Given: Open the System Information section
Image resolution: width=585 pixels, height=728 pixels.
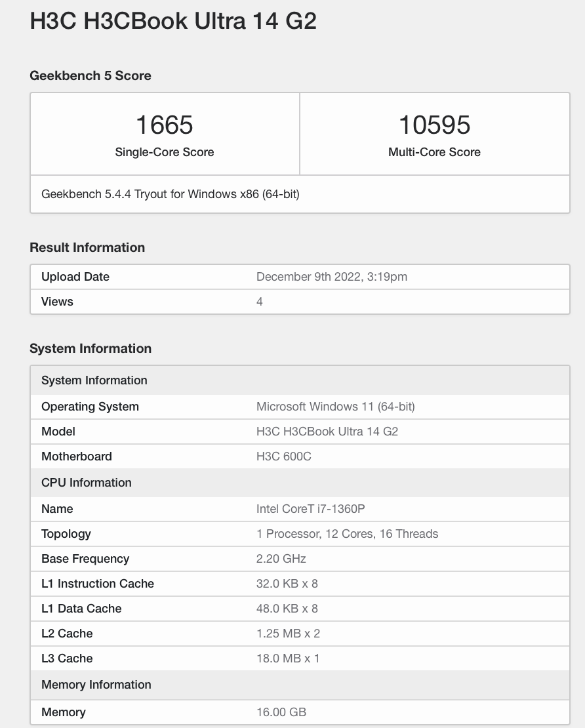Looking at the screenshot, I should pyautogui.click(x=91, y=348).
